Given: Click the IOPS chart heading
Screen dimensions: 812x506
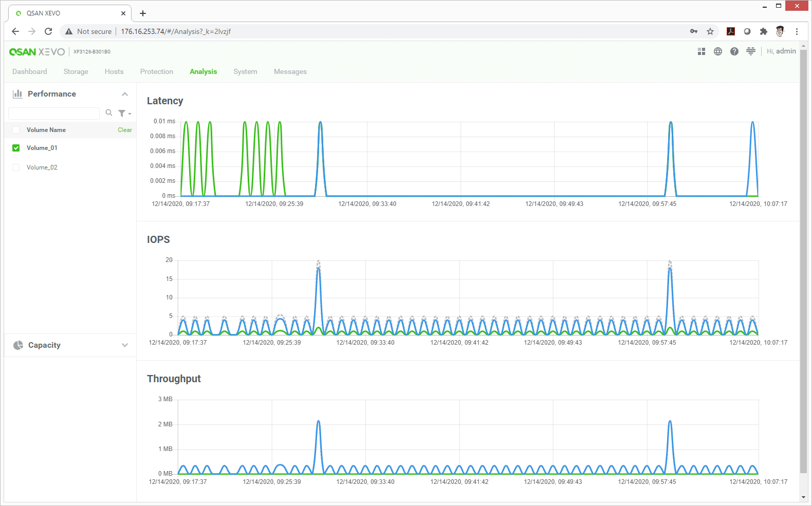Looking at the screenshot, I should [x=158, y=240].
